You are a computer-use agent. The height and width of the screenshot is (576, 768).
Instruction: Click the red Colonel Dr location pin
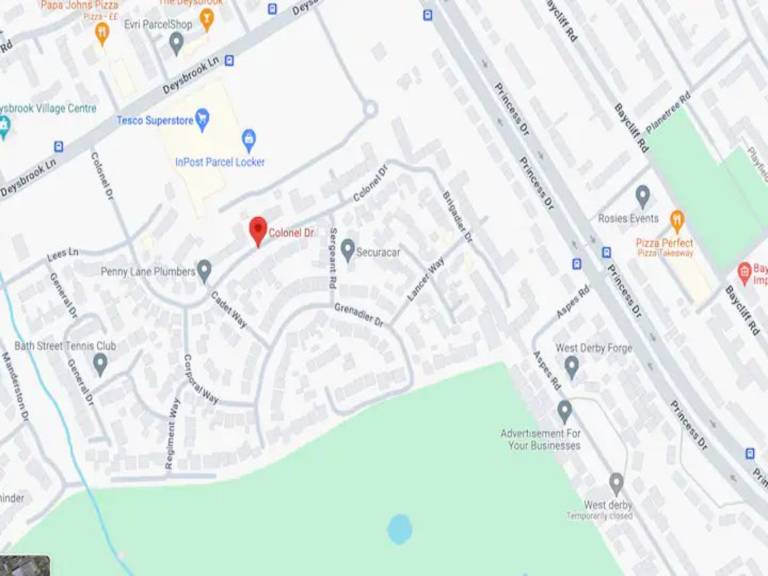[x=258, y=231]
